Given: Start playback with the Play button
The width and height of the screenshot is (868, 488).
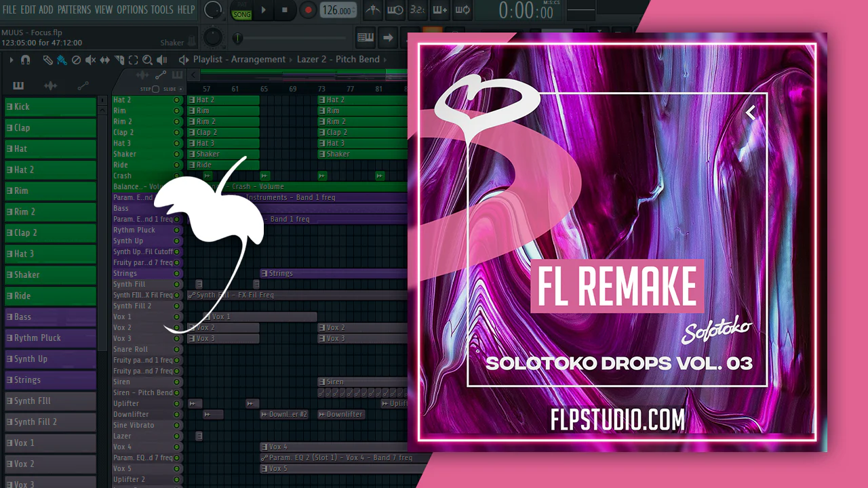Looking at the screenshot, I should (x=264, y=10).
